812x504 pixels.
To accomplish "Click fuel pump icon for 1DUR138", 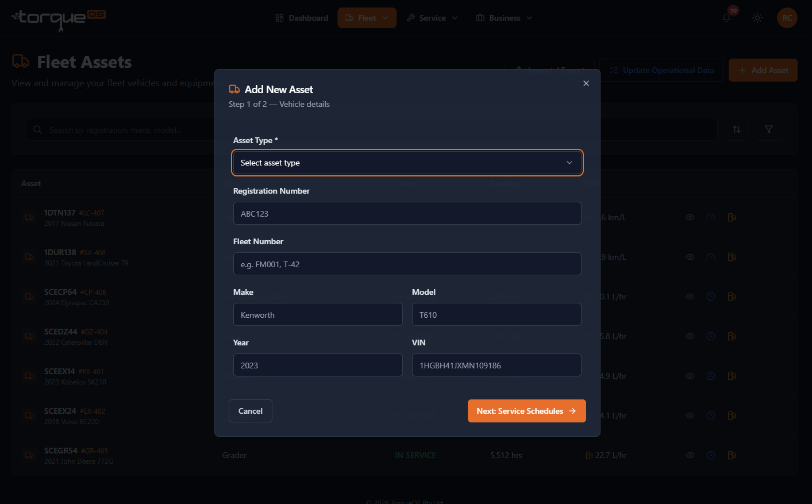I will pyautogui.click(x=732, y=257).
